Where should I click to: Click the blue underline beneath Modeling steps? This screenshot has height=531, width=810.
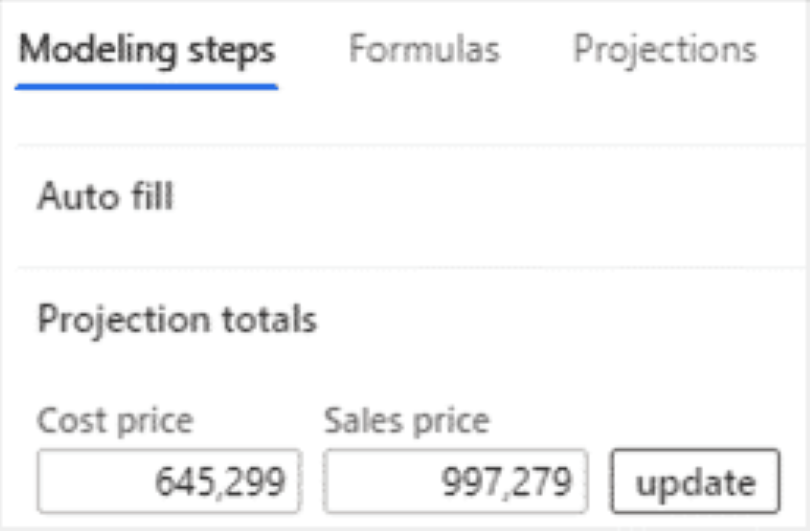point(147,87)
